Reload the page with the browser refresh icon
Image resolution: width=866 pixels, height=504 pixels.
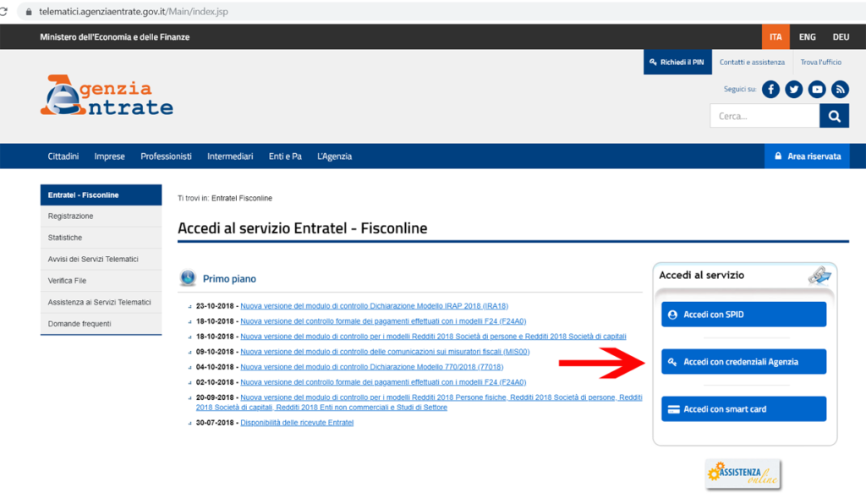(3, 11)
